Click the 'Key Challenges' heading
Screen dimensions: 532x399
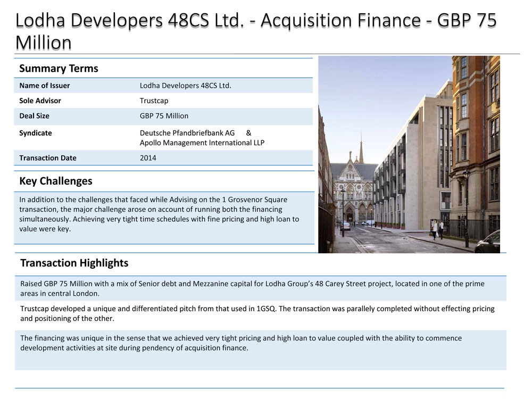pos(56,181)
